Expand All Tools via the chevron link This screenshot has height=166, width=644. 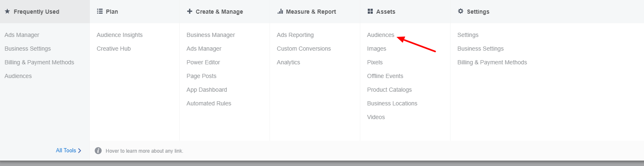click(x=68, y=151)
